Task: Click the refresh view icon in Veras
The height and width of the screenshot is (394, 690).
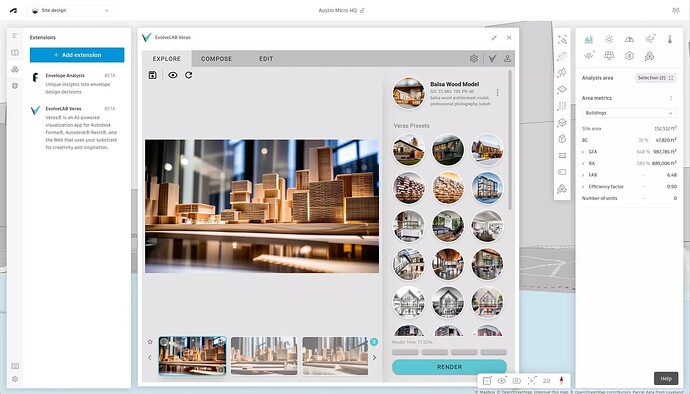Action: pyautogui.click(x=189, y=75)
